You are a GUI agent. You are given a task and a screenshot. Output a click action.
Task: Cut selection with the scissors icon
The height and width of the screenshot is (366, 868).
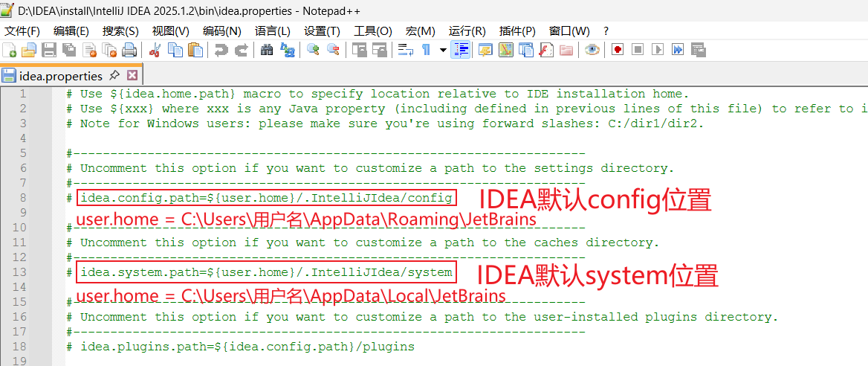(155, 51)
